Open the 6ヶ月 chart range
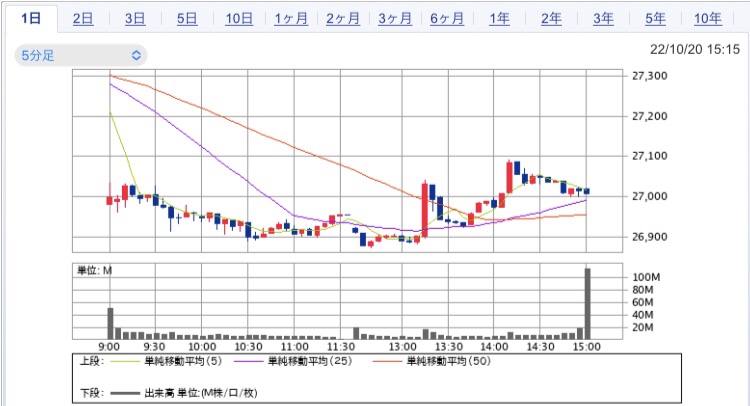Screen dimensions: 750x406 pos(447,19)
